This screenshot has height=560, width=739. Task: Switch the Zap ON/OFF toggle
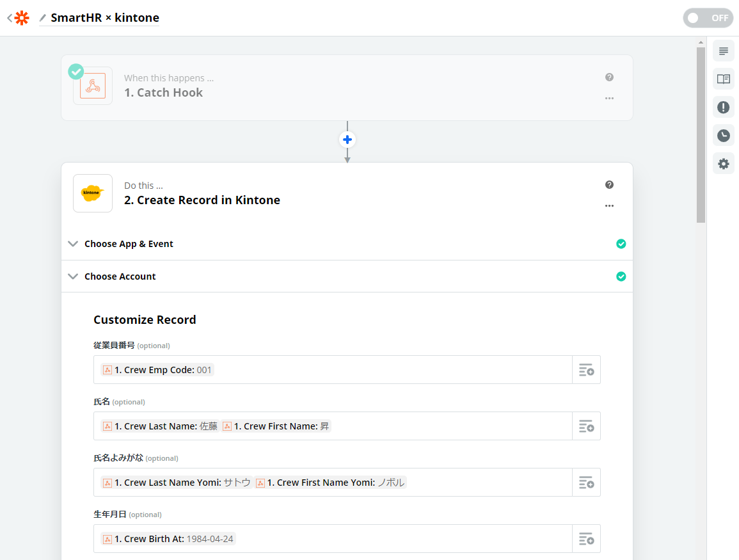pyautogui.click(x=708, y=18)
